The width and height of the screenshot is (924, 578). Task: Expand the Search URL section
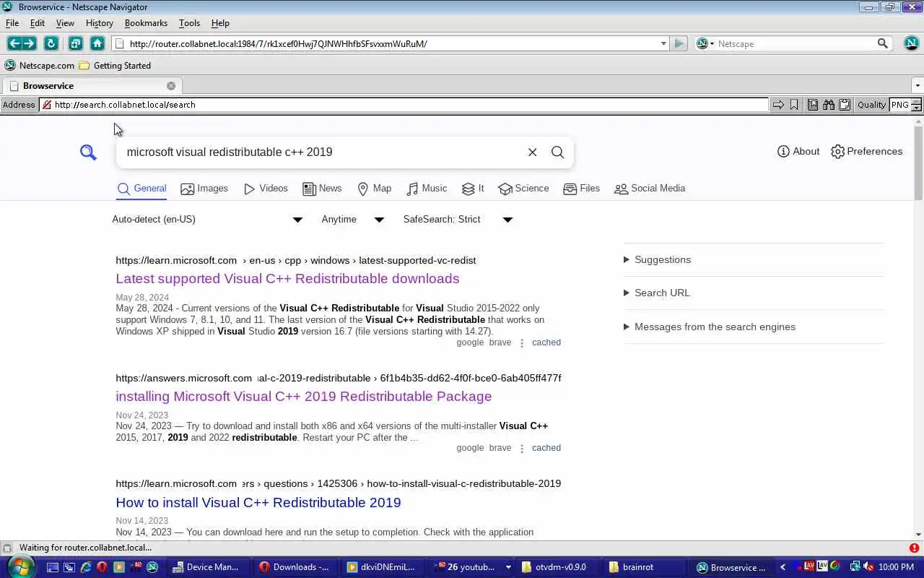click(x=656, y=293)
